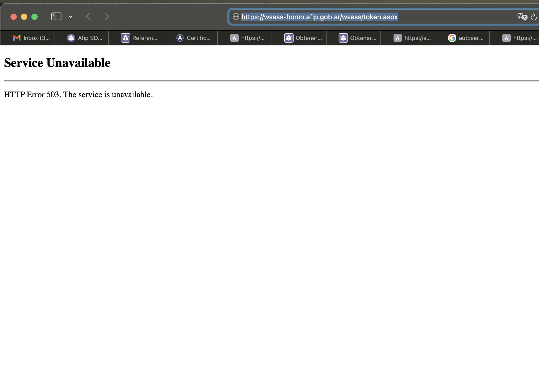Click the yellow minimize window button

click(x=24, y=17)
